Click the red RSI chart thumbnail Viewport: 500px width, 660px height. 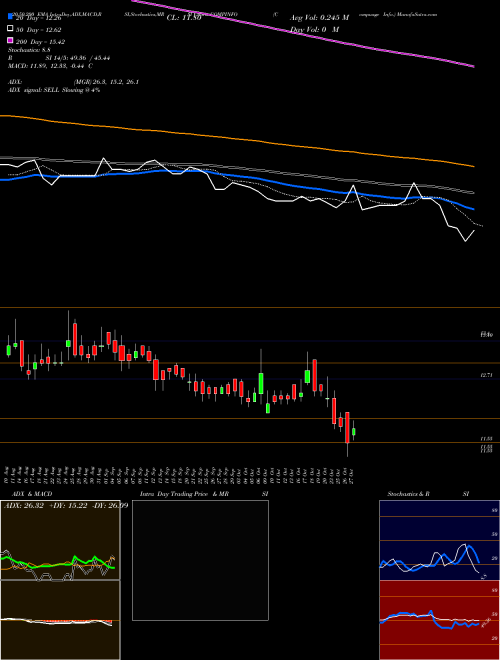point(439,620)
